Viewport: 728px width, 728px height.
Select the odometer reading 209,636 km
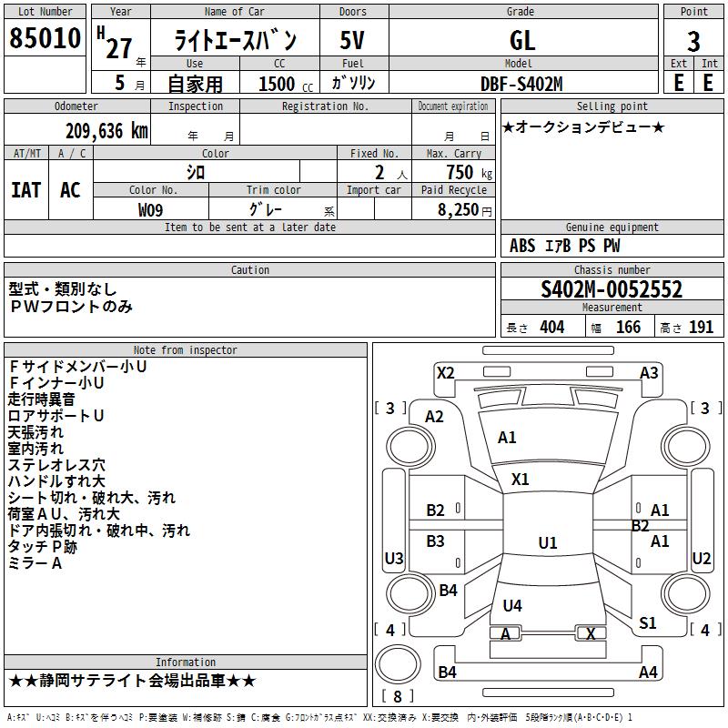point(106,131)
